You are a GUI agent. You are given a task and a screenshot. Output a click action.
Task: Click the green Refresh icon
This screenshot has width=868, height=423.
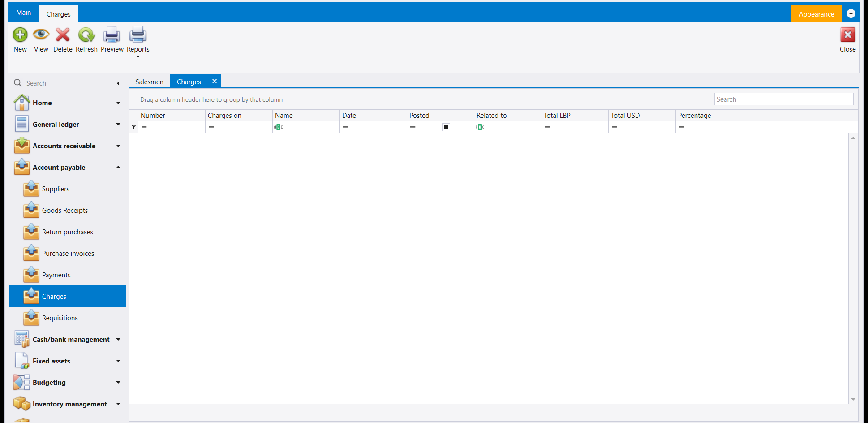pyautogui.click(x=86, y=35)
